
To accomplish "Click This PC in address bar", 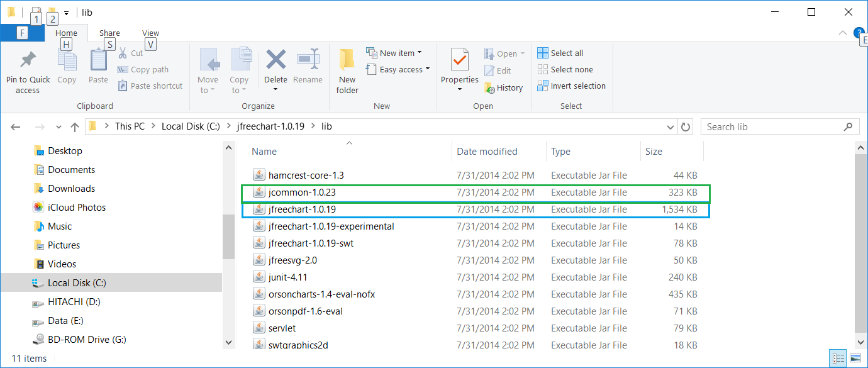I will 130,126.
